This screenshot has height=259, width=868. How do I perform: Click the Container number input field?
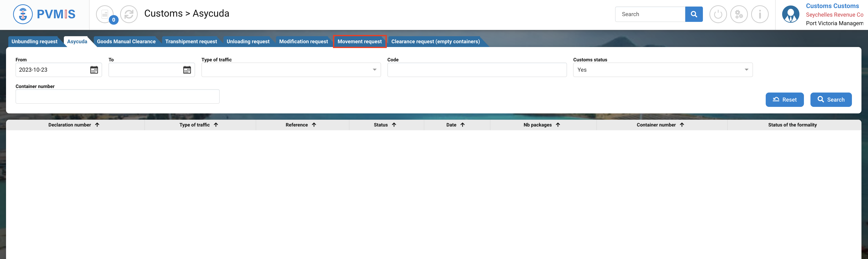(117, 97)
